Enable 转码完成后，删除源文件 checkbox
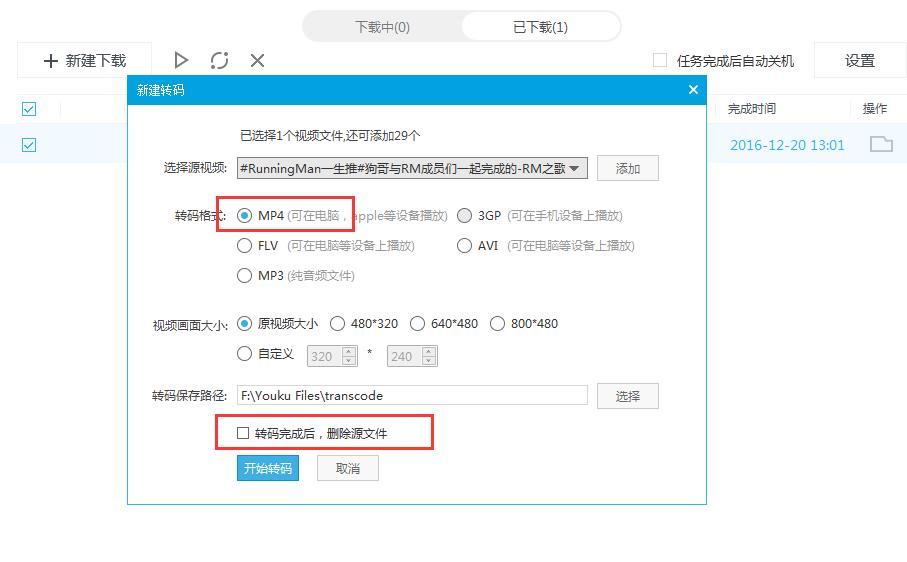This screenshot has height=562, width=907. [243, 433]
